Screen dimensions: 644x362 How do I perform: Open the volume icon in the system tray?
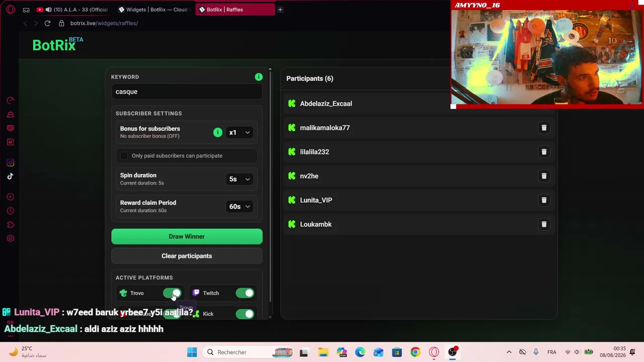(x=577, y=352)
